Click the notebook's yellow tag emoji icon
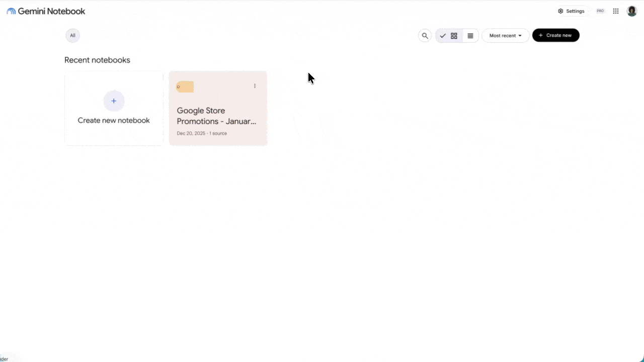Screen dimensions: 644x362 (185, 86)
